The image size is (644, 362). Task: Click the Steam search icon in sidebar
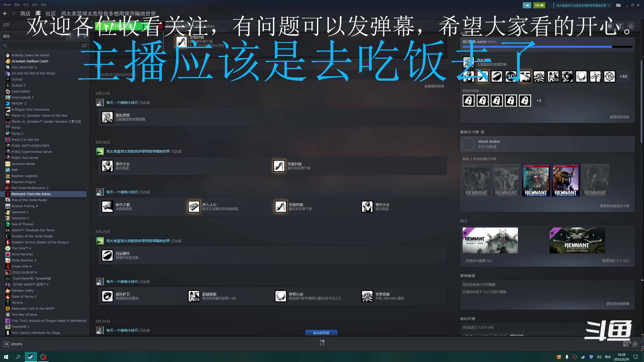coord(5,45)
